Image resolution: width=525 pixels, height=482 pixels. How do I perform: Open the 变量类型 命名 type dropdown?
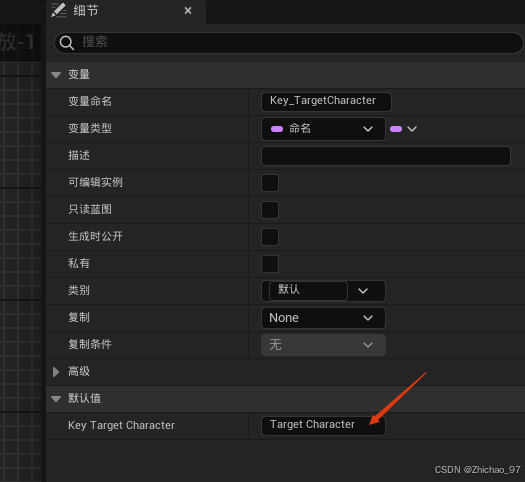point(323,129)
